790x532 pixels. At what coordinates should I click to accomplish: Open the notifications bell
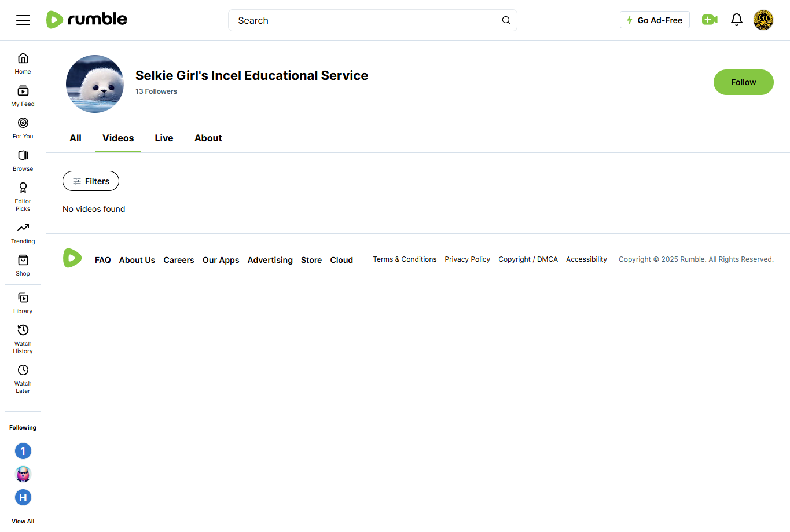tap(736, 20)
